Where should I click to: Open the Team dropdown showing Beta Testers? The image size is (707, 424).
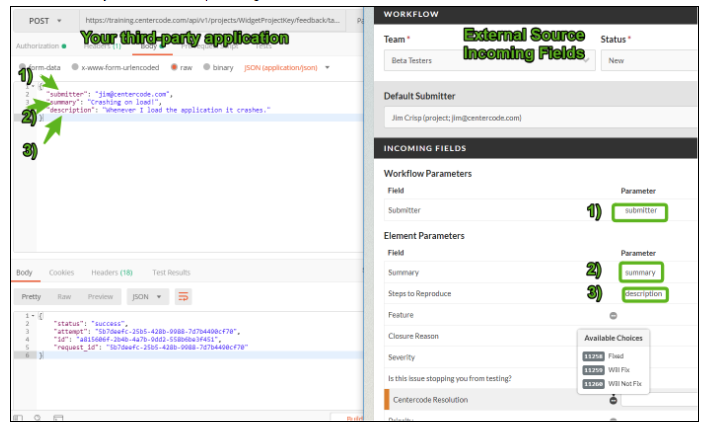(489, 60)
